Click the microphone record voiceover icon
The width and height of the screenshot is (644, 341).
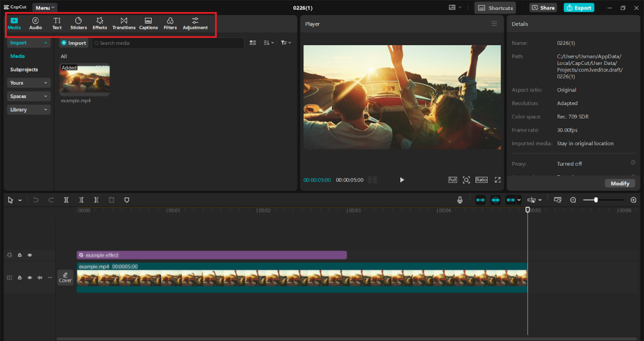pos(460,200)
